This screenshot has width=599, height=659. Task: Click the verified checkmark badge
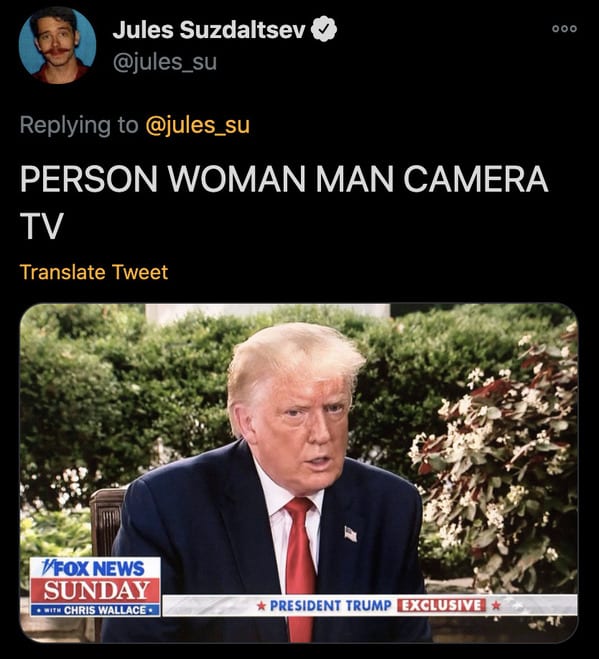(324, 29)
